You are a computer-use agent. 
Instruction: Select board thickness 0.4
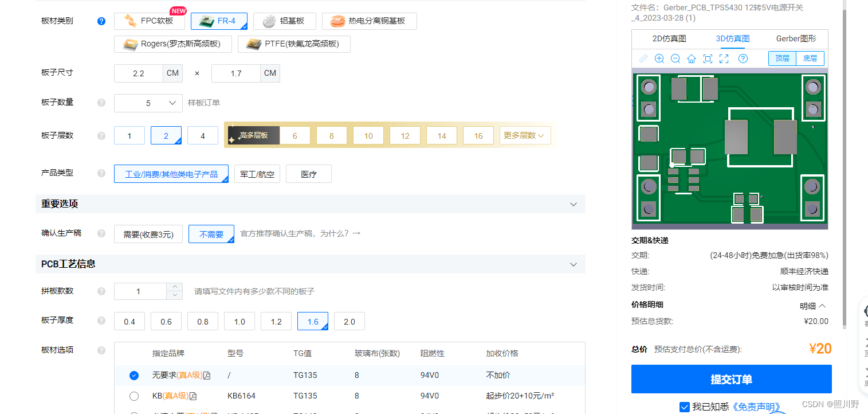[129, 321]
